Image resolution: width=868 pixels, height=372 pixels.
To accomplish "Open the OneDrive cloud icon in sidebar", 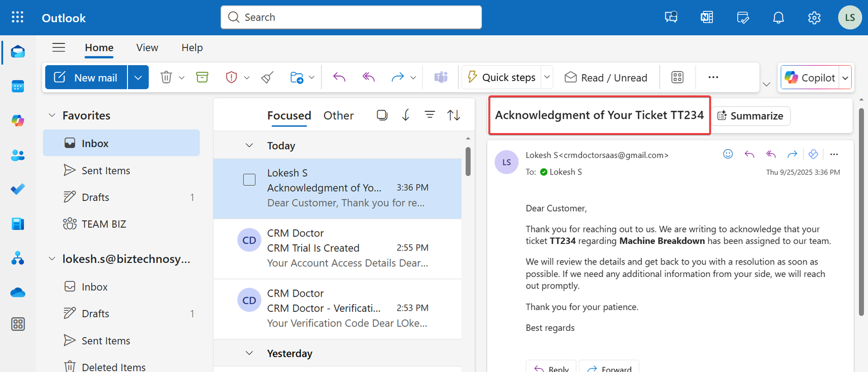I will point(18,293).
